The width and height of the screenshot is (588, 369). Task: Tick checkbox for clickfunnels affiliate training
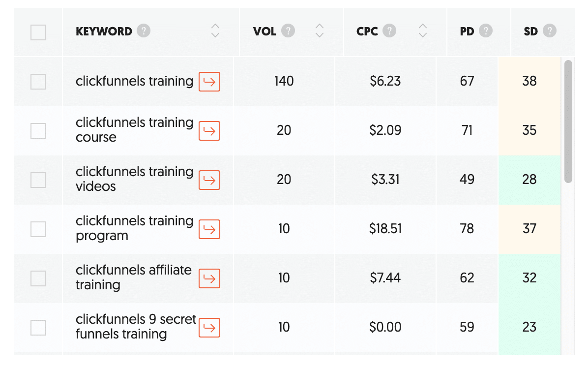click(38, 278)
